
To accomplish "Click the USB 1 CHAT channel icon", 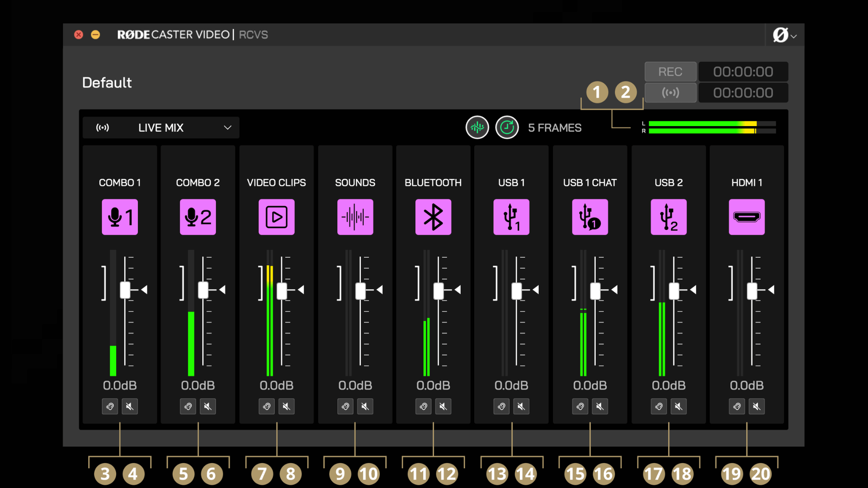I will (590, 217).
